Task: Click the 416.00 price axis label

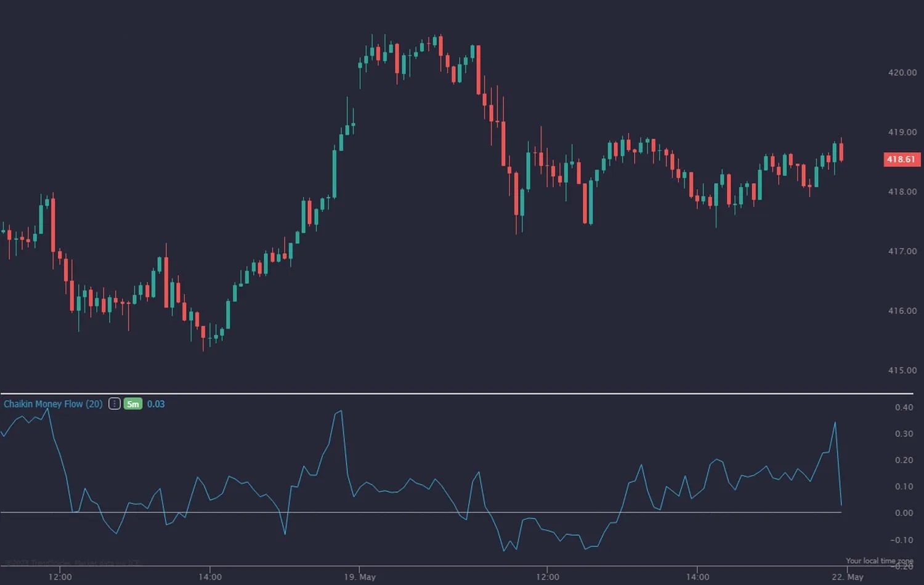Action: click(902, 311)
